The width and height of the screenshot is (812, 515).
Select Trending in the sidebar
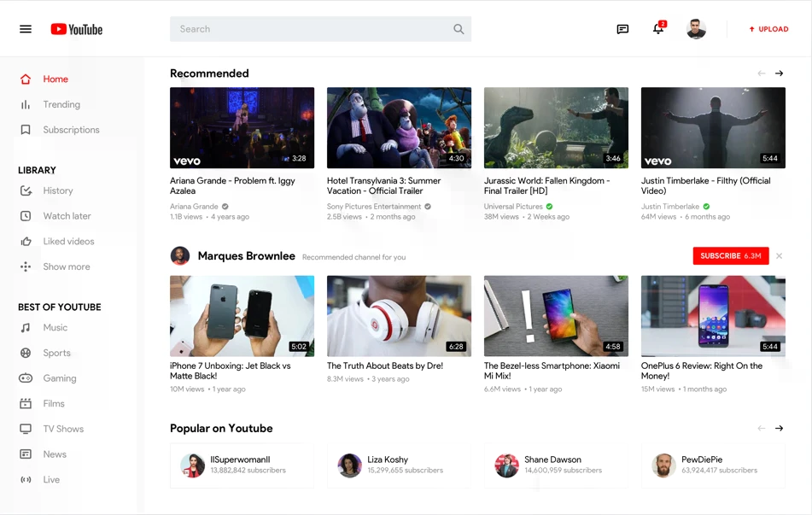click(61, 105)
